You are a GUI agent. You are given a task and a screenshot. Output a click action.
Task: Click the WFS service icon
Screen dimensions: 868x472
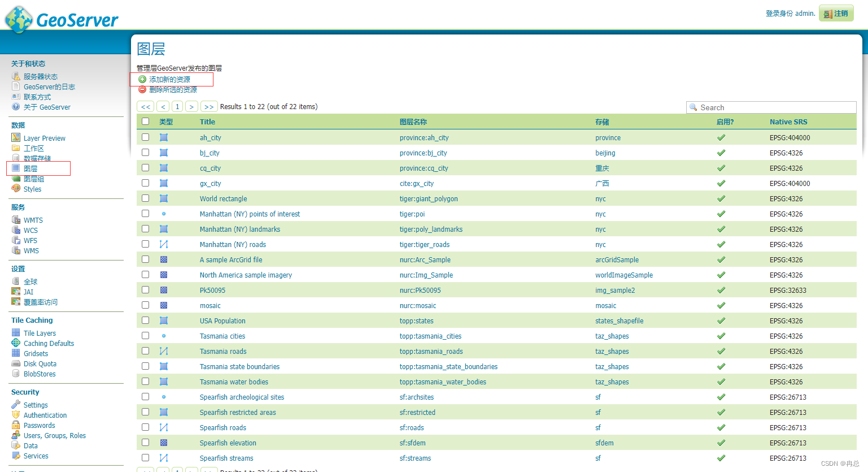(x=16, y=240)
